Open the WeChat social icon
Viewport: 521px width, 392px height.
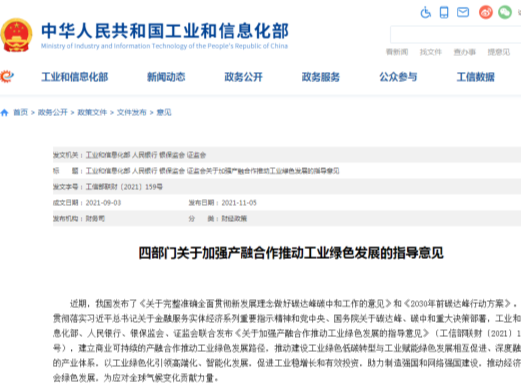pyautogui.click(x=505, y=13)
